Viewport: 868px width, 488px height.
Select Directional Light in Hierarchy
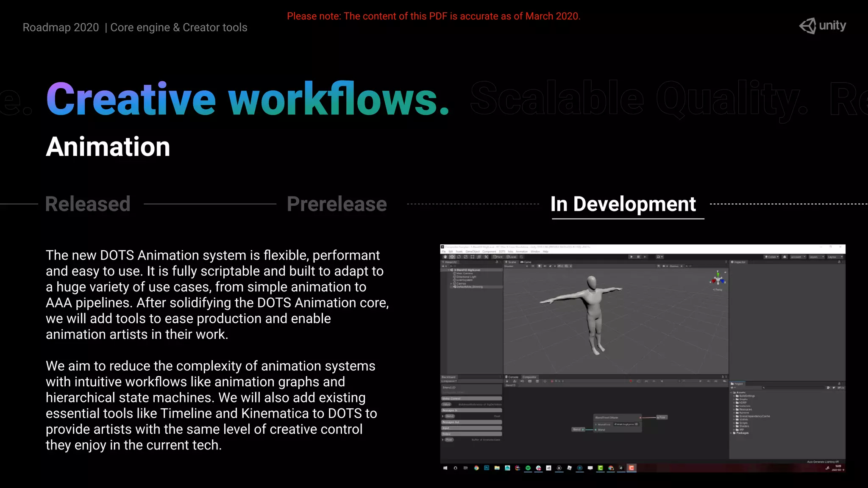pos(466,277)
